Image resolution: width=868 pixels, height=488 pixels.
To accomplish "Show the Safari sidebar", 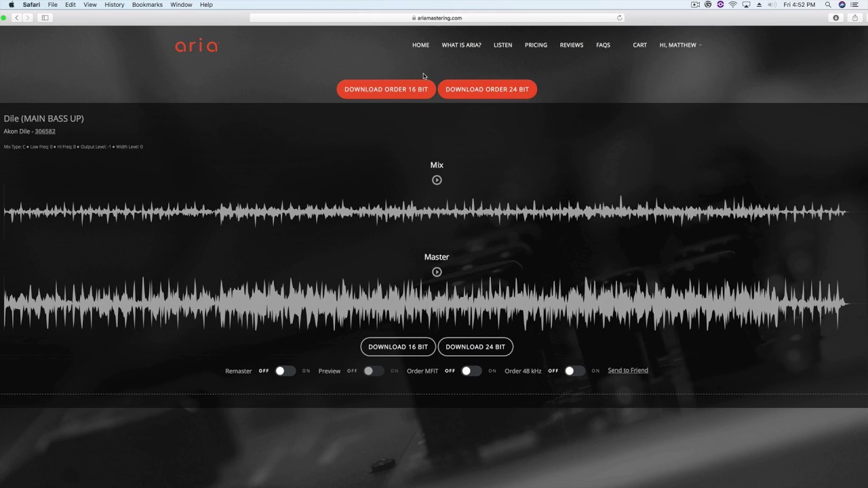I will tap(45, 18).
